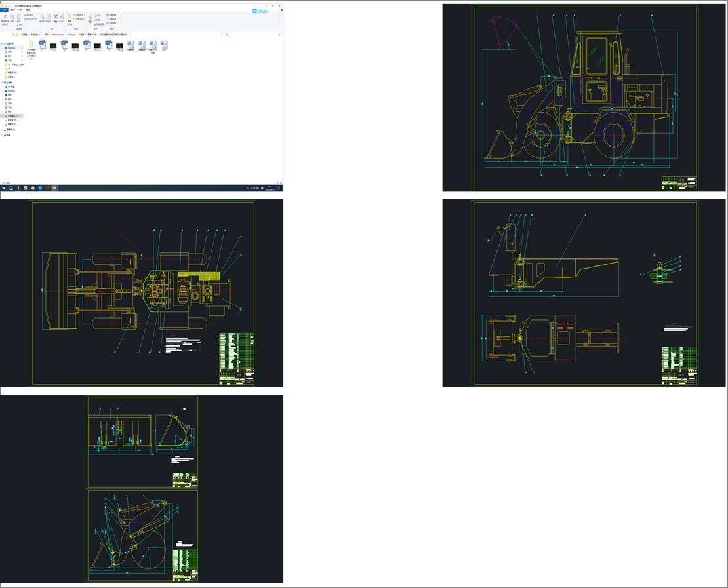Click the Select all option in ribbon
728x588 pixels.
[112, 14]
